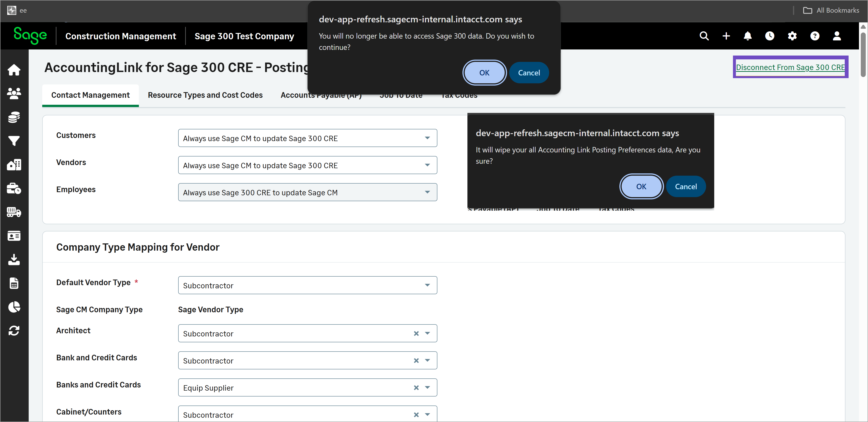Click the Construction Management header title
Image resolution: width=868 pixels, height=422 pixels.
pyautogui.click(x=121, y=36)
